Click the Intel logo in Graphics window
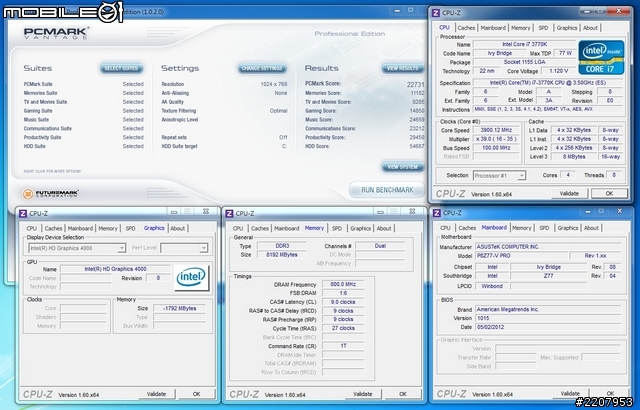The image size is (640, 410). tap(191, 278)
